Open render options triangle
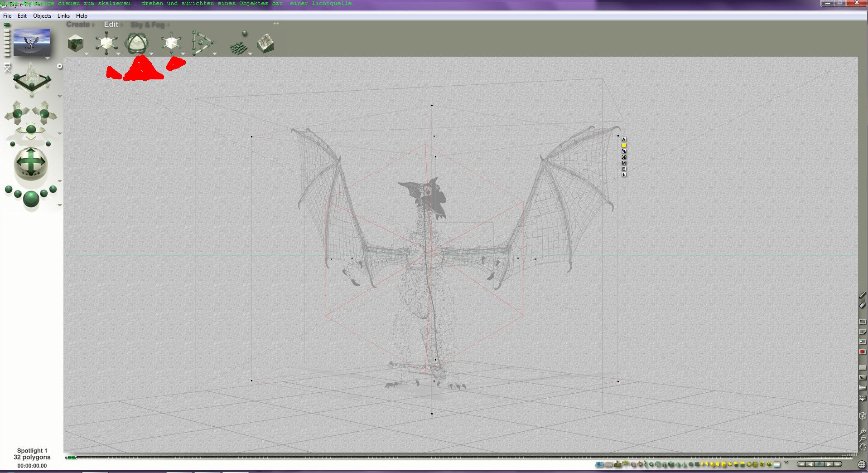This screenshot has height=473, width=868. [x=59, y=205]
